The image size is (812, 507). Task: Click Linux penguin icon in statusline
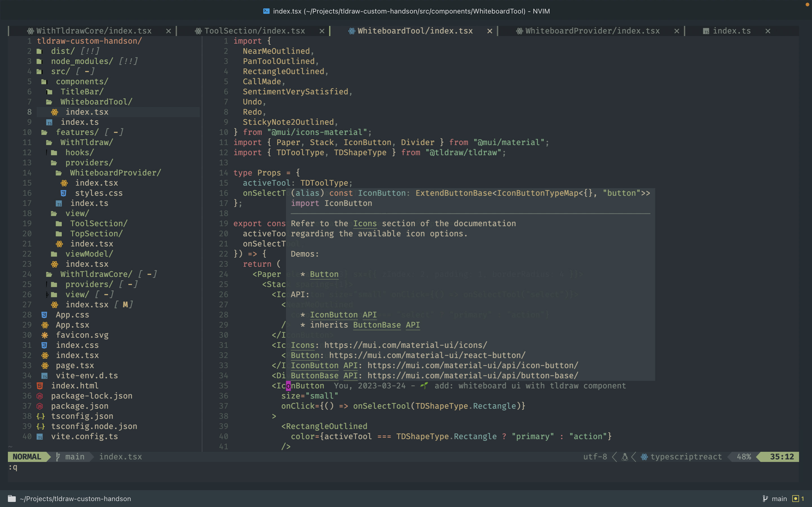click(x=625, y=457)
